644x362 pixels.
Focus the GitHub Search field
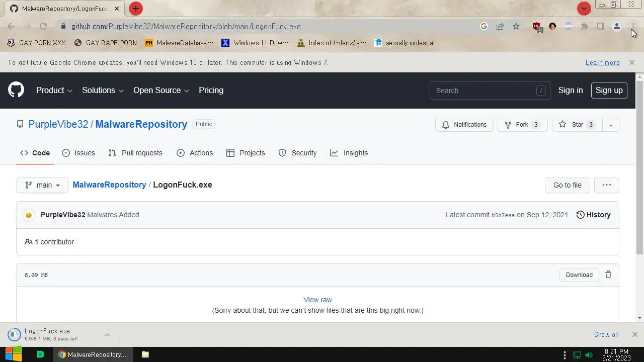point(490,90)
